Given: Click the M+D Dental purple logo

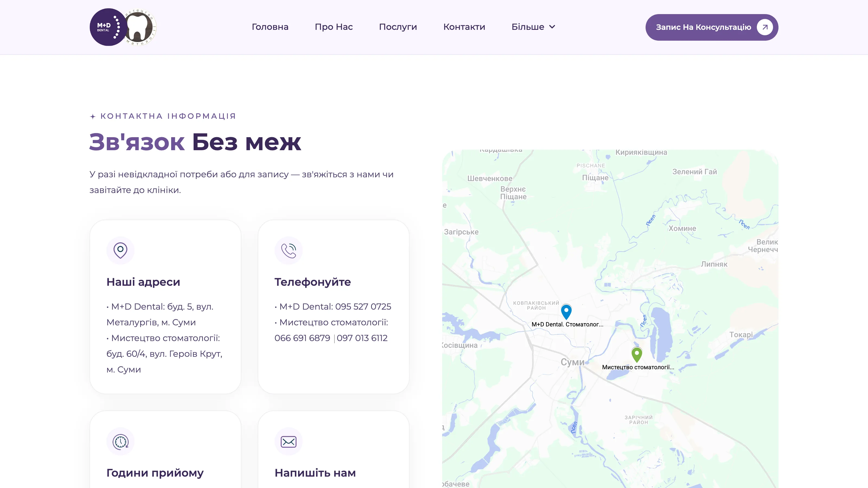Looking at the screenshot, I should (x=108, y=27).
